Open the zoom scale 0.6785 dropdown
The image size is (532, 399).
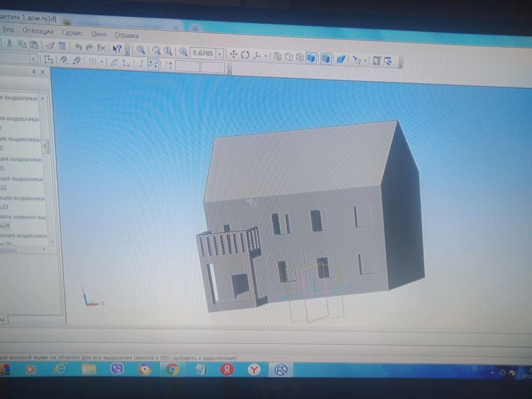click(x=219, y=53)
